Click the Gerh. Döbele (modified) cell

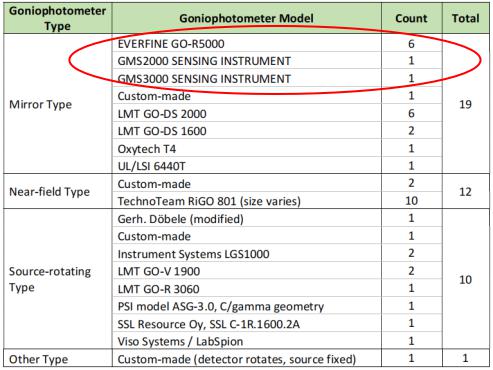pos(247,219)
